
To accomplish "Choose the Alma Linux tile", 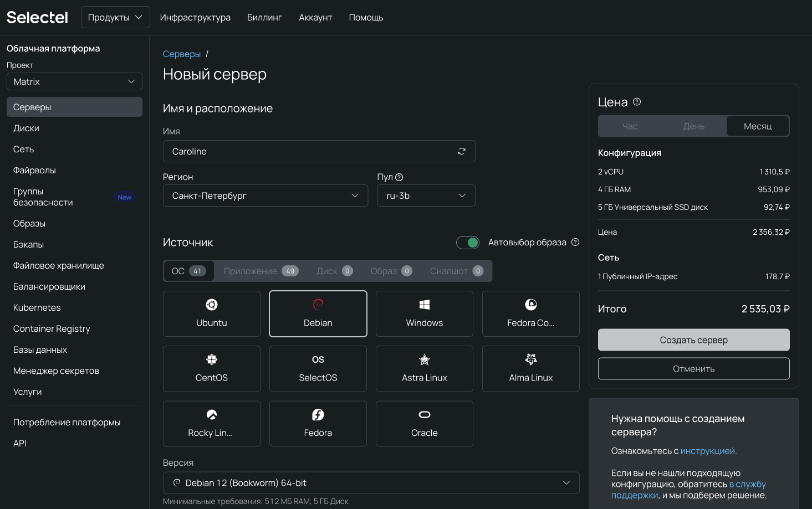I will point(531,369).
